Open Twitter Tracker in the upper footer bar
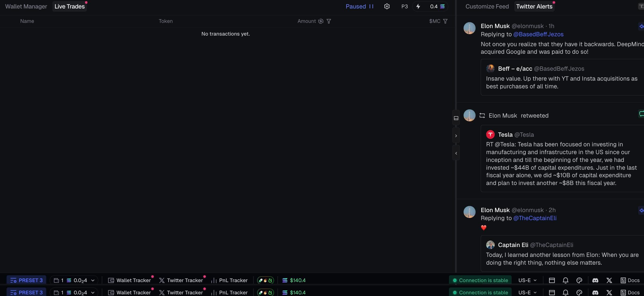 point(181,280)
